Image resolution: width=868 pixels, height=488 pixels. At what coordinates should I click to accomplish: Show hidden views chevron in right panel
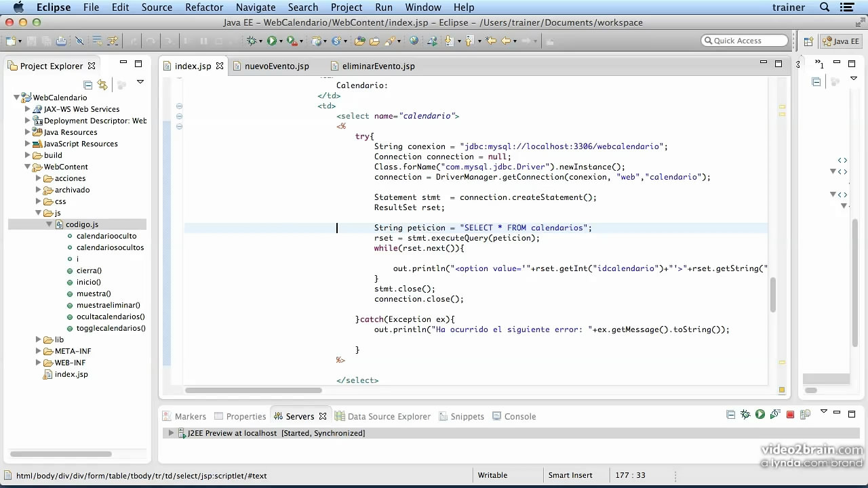(x=820, y=64)
